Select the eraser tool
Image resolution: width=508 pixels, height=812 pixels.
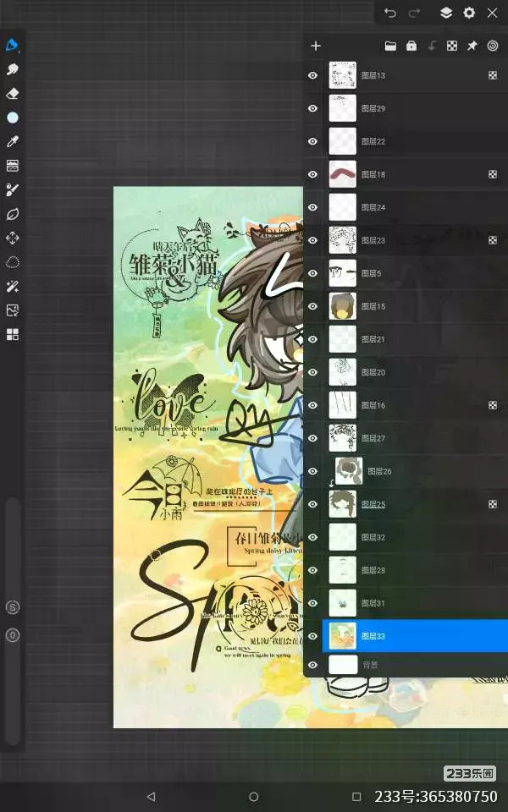(13, 93)
